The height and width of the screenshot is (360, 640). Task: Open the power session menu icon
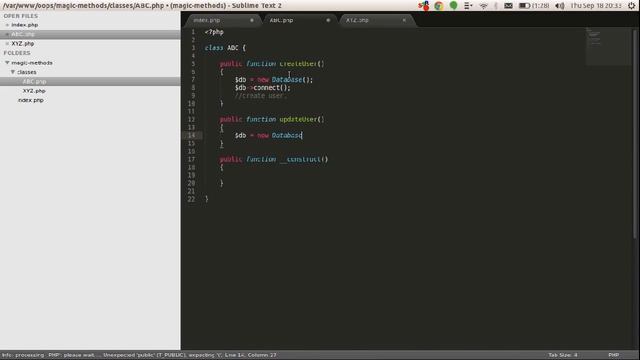[x=631, y=6]
